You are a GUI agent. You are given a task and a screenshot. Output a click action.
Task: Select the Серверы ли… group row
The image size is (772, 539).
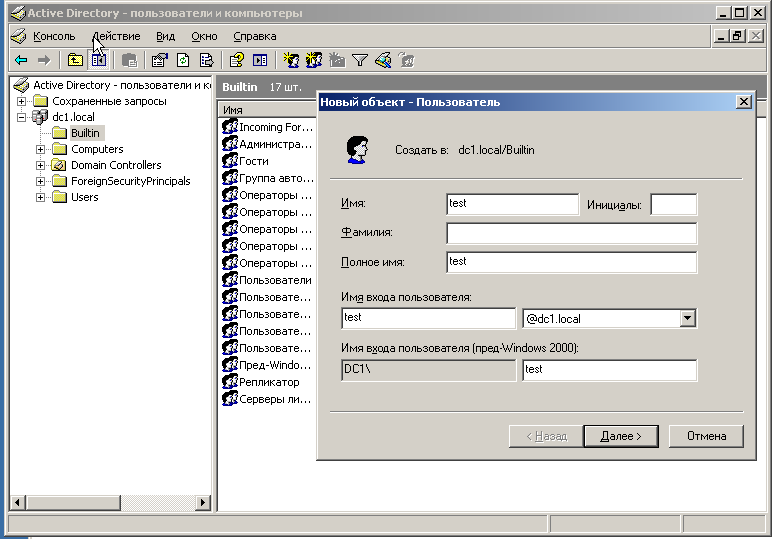(267, 399)
